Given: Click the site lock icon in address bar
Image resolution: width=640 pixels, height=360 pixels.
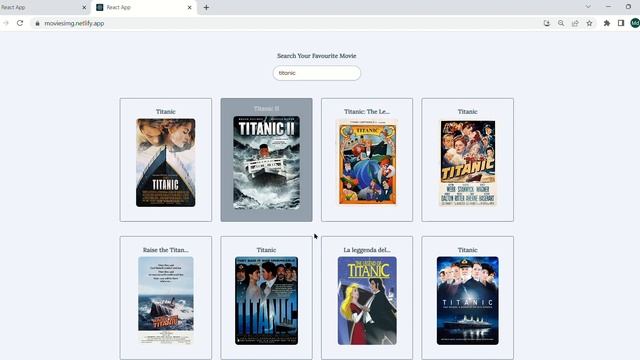Looking at the screenshot, I should pos(38,23).
